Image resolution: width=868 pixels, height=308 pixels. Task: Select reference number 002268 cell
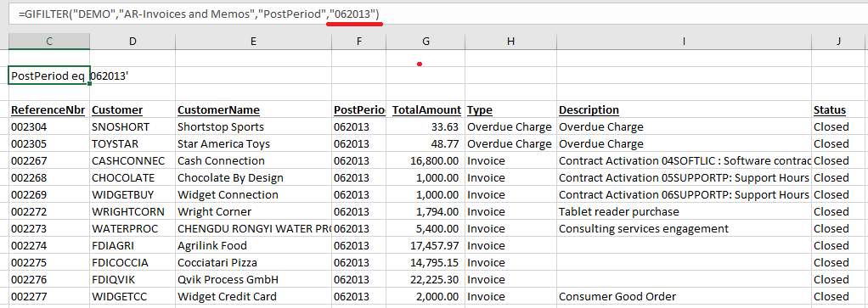(x=49, y=177)
